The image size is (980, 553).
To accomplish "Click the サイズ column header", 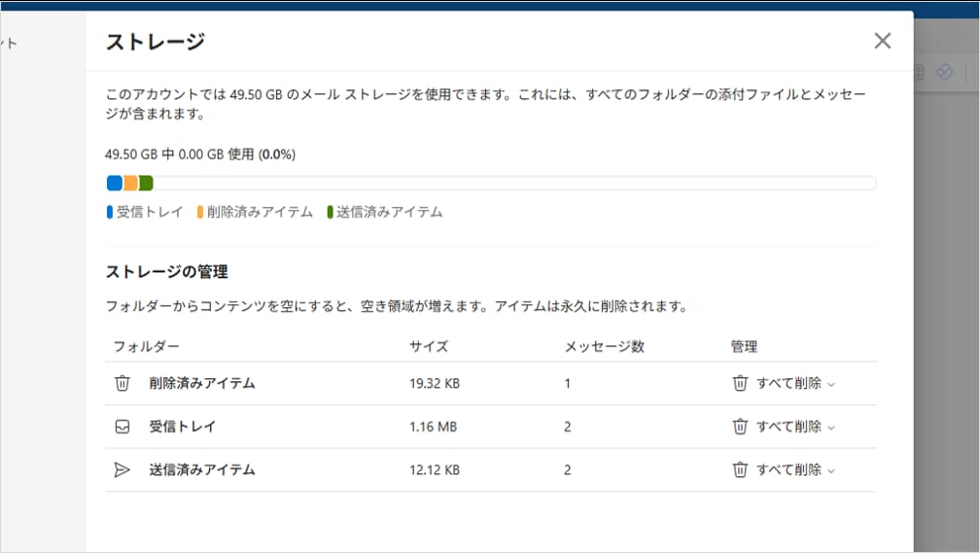I will pos(429,346).
